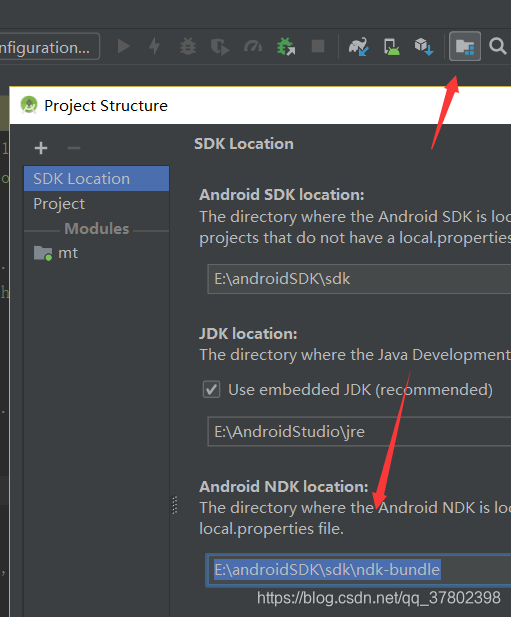511x617 pixels.
Task: Click the plus add module icon
Action: (41, 148)
